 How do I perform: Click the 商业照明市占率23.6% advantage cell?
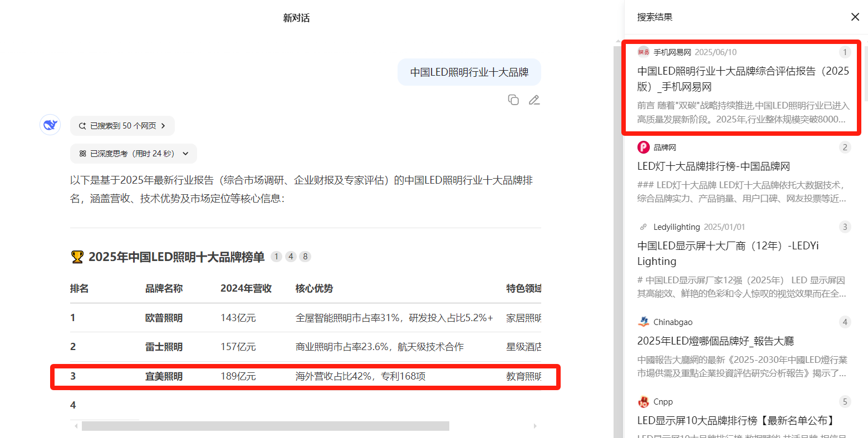[x=379, y=347]
